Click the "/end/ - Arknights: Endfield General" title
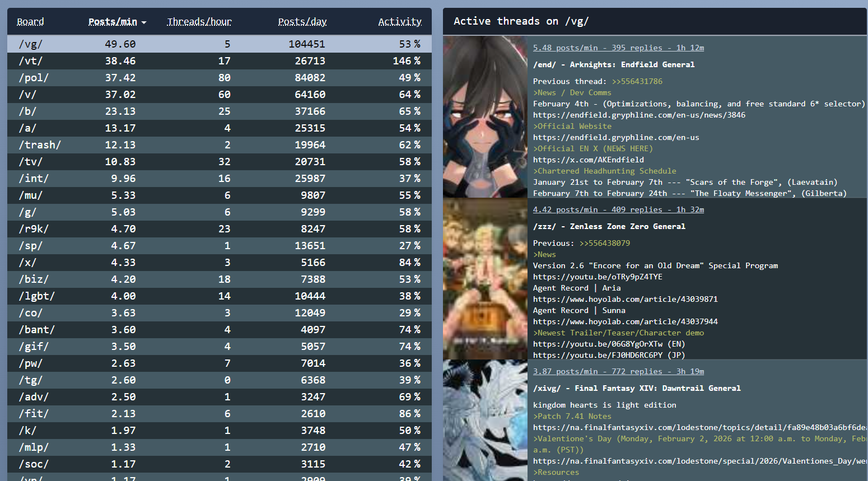This screenshot has width=868, height=481. (614, 64)
